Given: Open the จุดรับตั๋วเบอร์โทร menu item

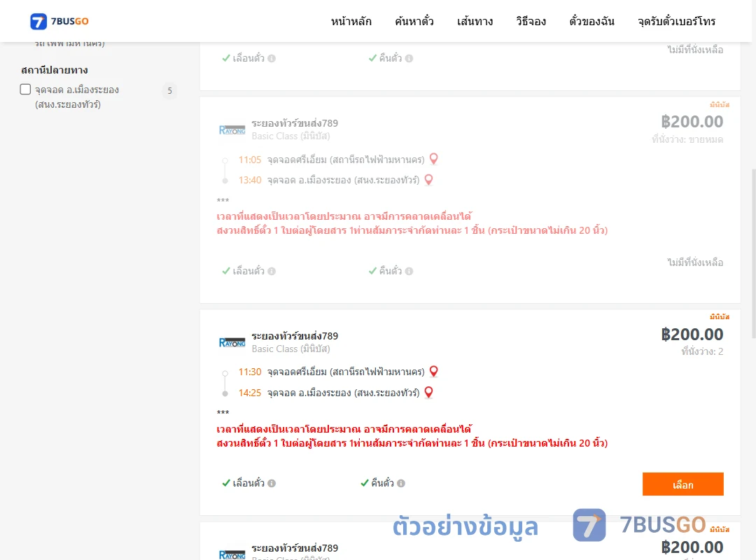Looking at the screenshot, I should click(x=676, y=21).
